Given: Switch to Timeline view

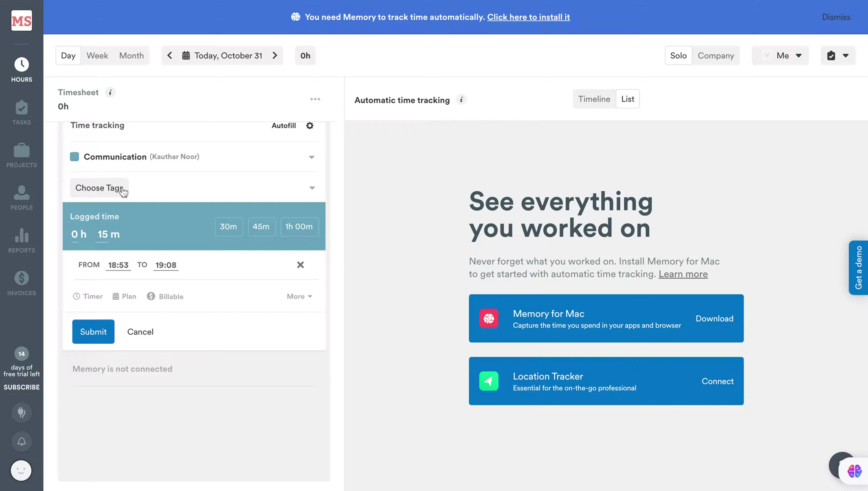Looking at the screenshot, I should tap(594, 99).
